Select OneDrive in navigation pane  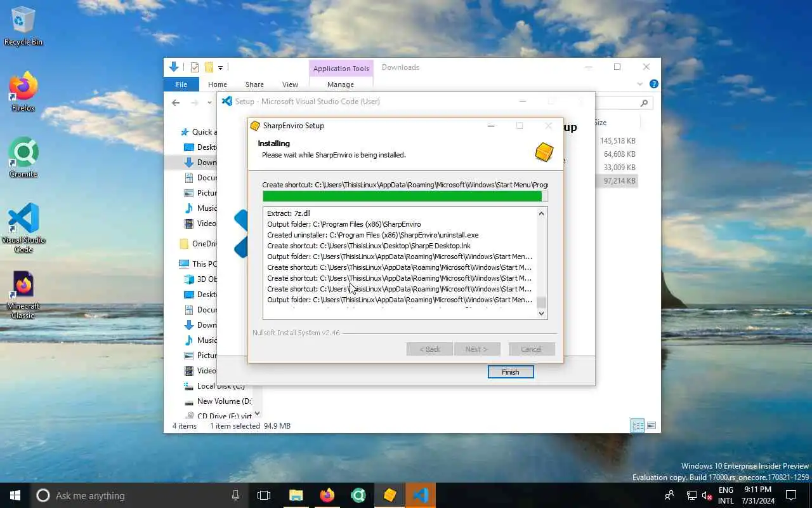(198, 243)
